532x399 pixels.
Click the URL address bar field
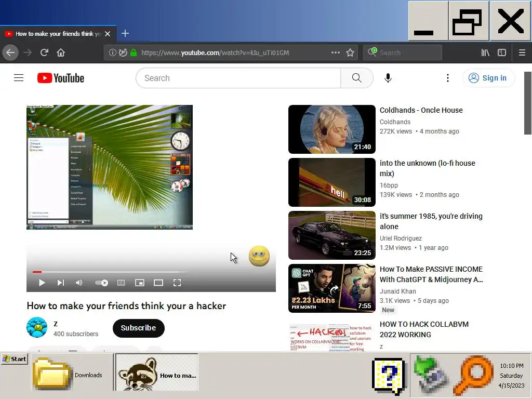tap(231, 52)
